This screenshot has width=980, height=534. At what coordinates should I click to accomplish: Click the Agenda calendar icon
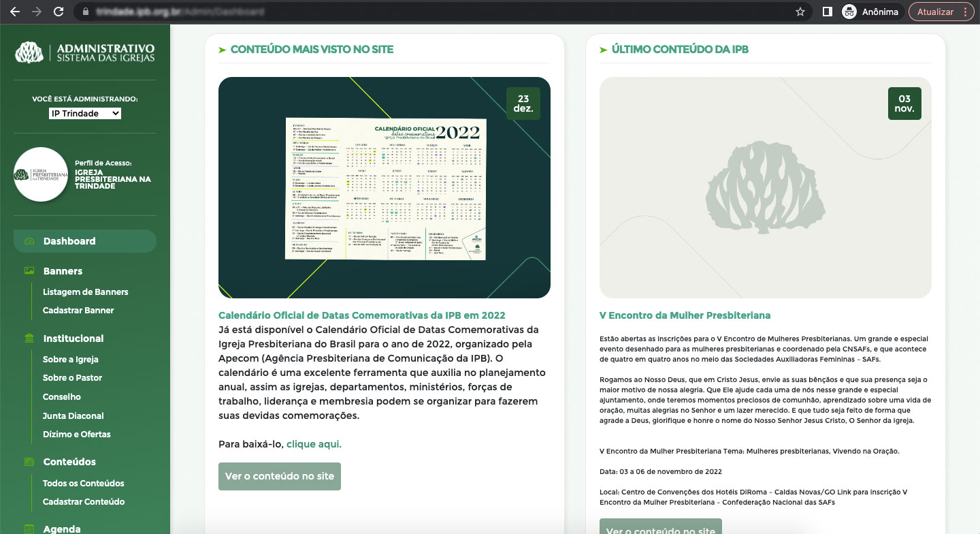click(29, 529)
